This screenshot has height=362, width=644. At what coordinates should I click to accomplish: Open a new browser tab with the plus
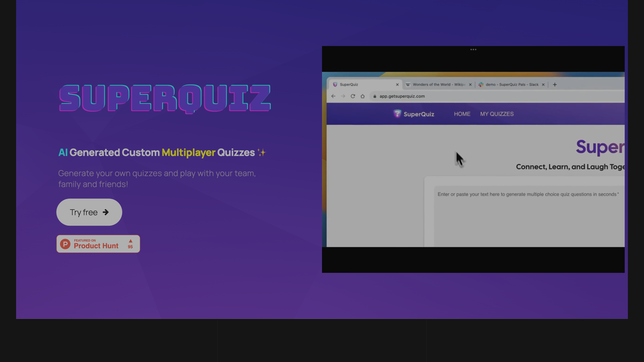tap(555, 84)
